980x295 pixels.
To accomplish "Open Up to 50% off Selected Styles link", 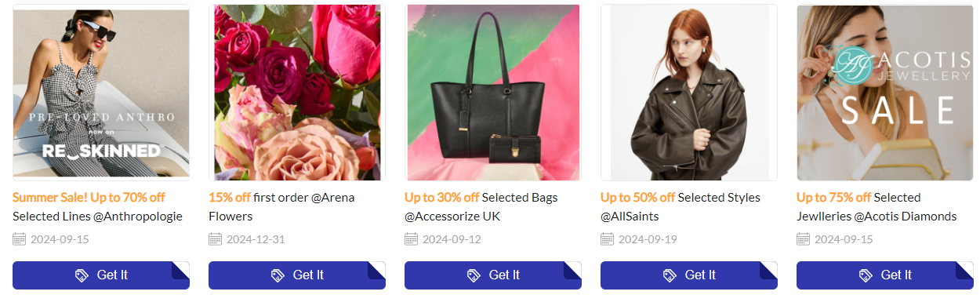I will coord(681,207).
